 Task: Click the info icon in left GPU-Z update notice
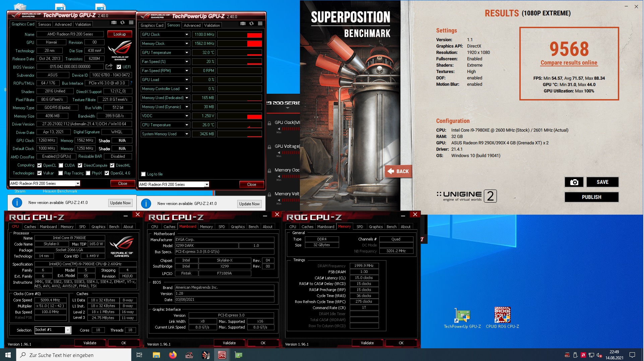coord(17,203)
